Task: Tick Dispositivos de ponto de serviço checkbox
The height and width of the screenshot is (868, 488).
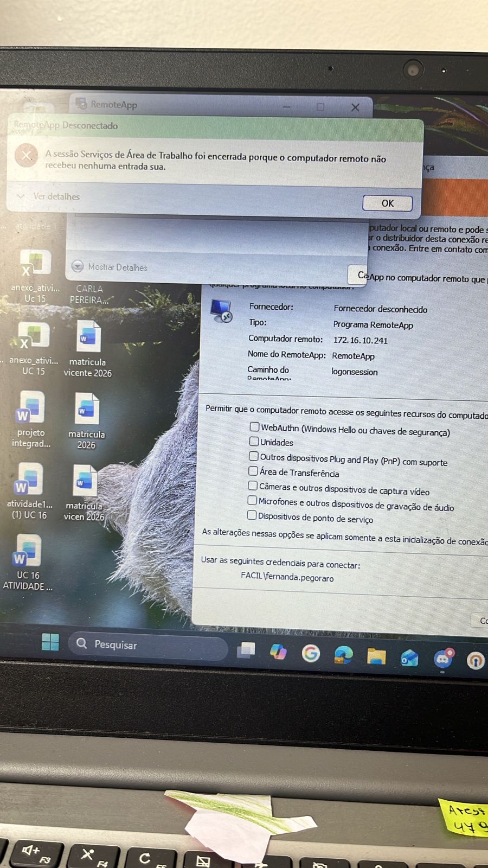Action: click(252, 515)
